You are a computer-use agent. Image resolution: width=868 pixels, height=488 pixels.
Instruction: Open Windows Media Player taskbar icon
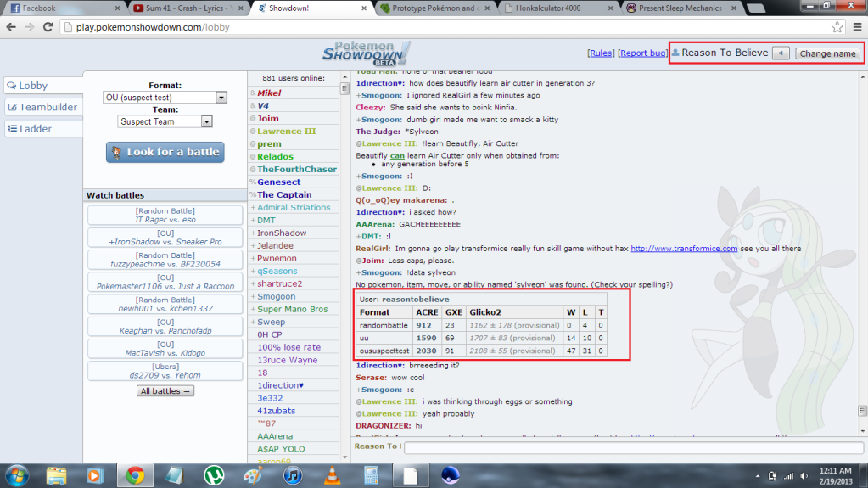pos(95,476)
